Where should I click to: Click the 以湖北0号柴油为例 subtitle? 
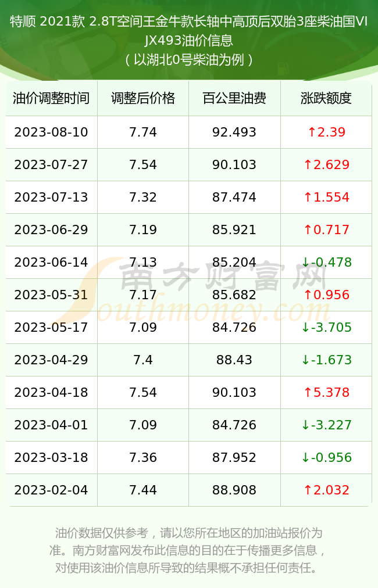click(x=189, y=60)
